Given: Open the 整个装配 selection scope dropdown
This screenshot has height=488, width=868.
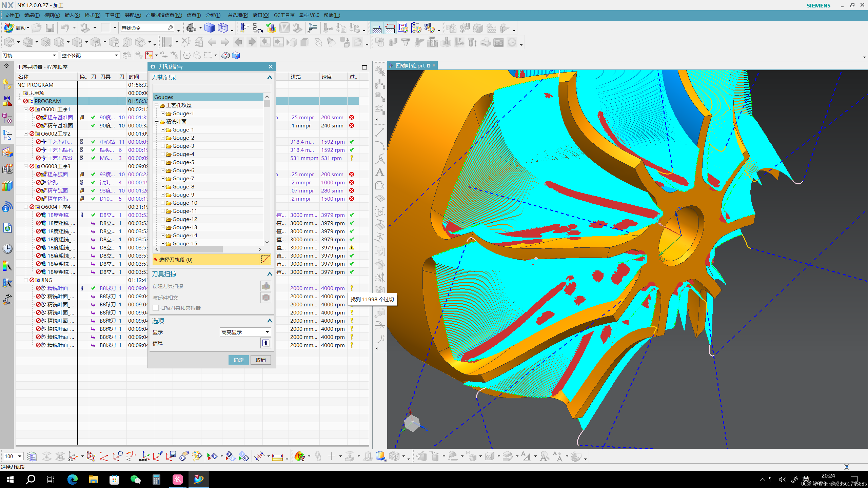Looking at the screenshot, I should tap(90, 55).
